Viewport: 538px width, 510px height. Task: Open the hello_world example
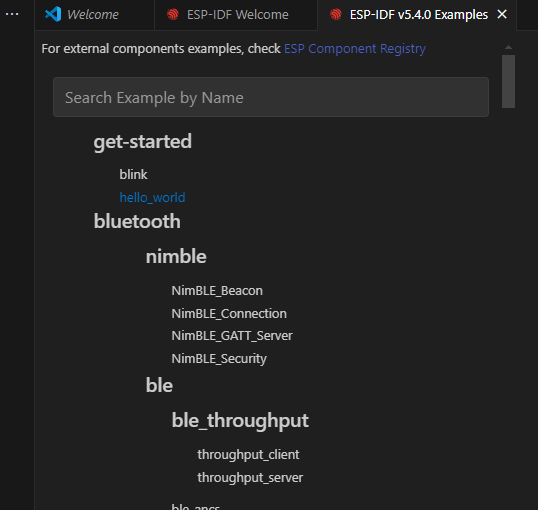152,197
